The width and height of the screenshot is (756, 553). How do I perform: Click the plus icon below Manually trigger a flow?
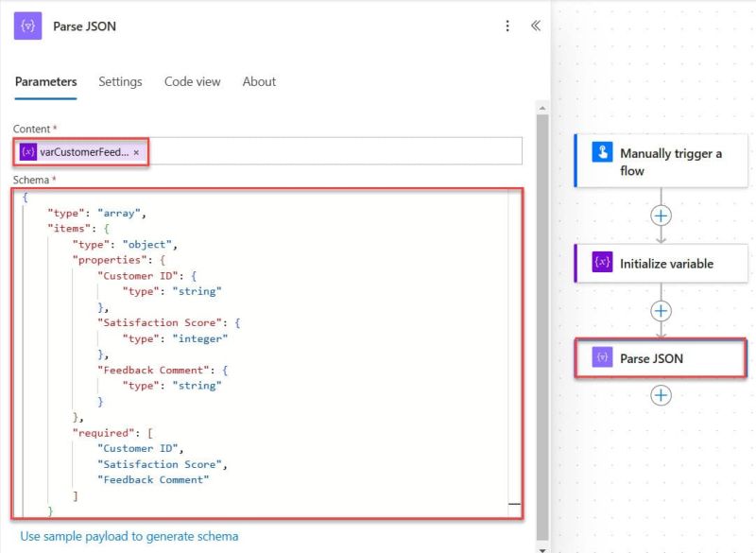coord(660,216)
